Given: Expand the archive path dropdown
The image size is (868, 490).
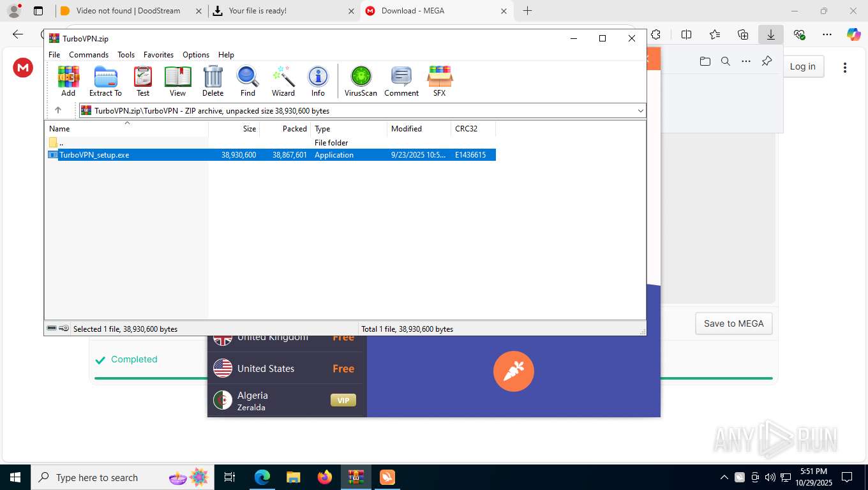Looking at the screenshot, I should (641, 110).
